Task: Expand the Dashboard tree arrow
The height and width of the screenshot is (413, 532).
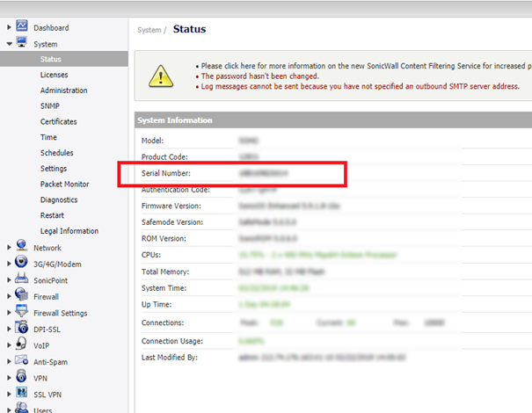Action: (9, 28)
